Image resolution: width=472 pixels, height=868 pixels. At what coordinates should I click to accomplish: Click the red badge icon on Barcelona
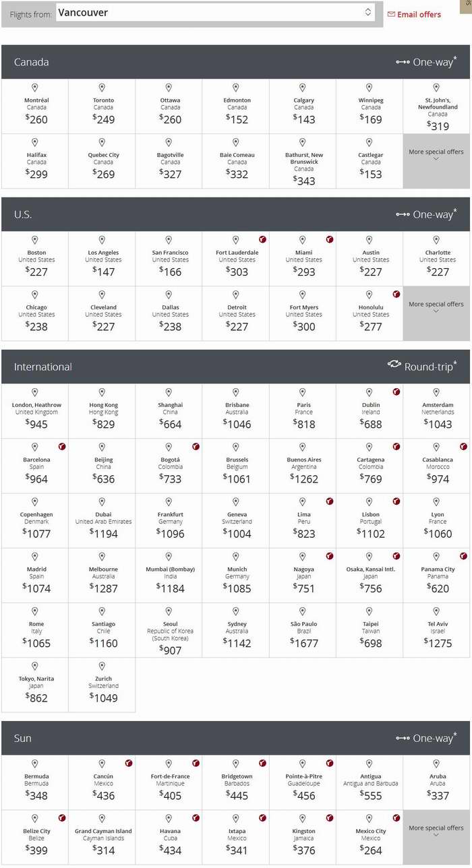(62, 446)
